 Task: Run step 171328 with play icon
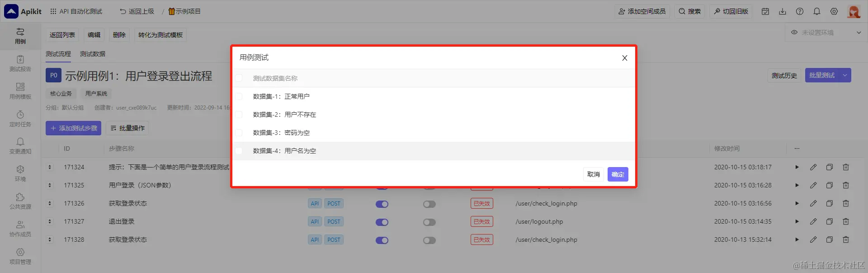point(797,239)
